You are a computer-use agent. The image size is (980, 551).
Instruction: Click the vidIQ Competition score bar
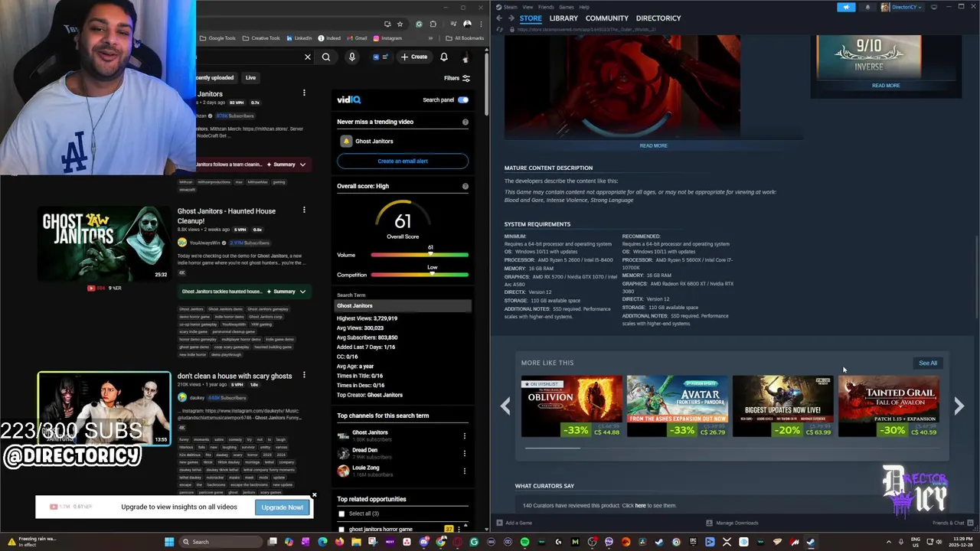(x=420, y=275)
